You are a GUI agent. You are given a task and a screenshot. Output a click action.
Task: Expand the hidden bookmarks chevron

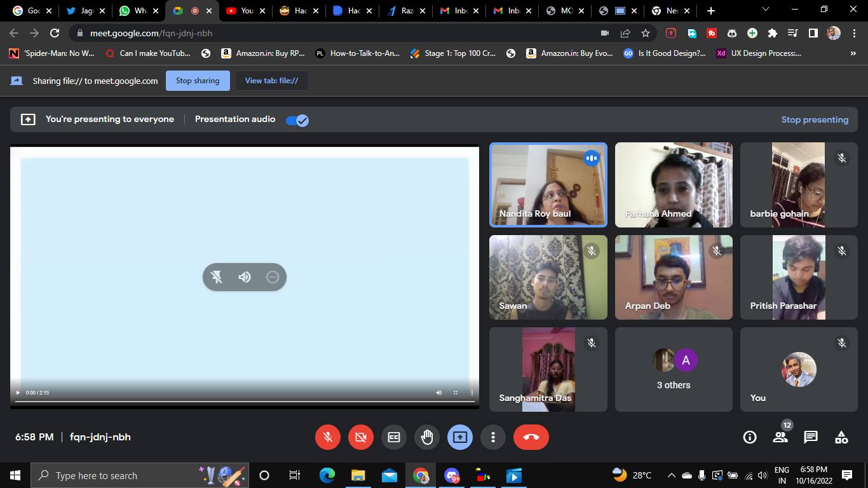click(x=853, y=53)
